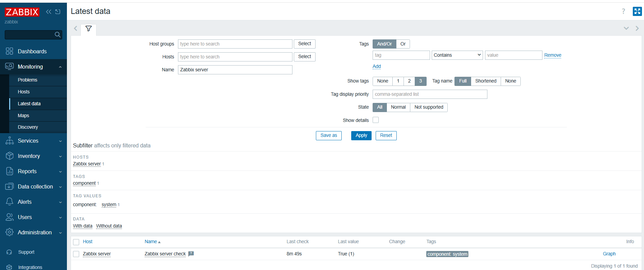Open the Graph link for Zabbix server check

tap(609, 254)
